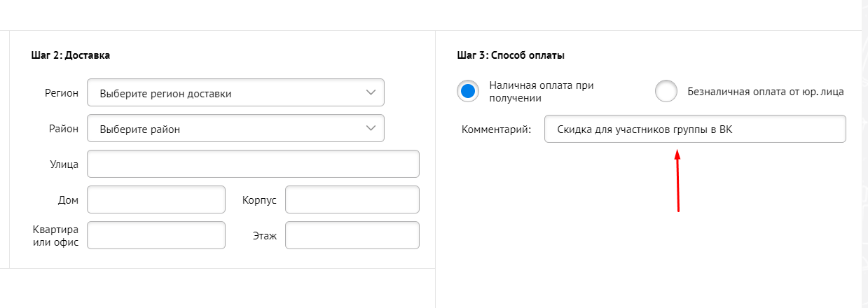Viewport: 868px width, 308px height.
Task: Click the chevron arrow in Район field
Action: (x=371, y=128)
